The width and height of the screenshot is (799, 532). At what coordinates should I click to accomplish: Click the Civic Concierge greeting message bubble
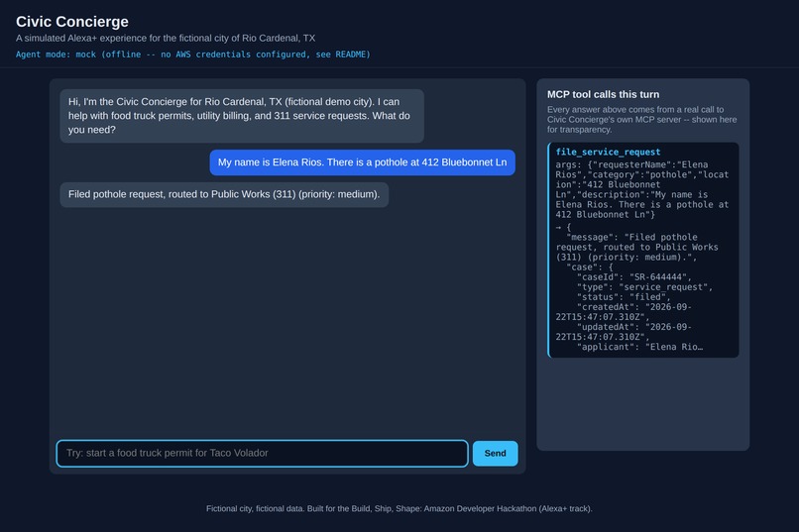tap(242, 116)
